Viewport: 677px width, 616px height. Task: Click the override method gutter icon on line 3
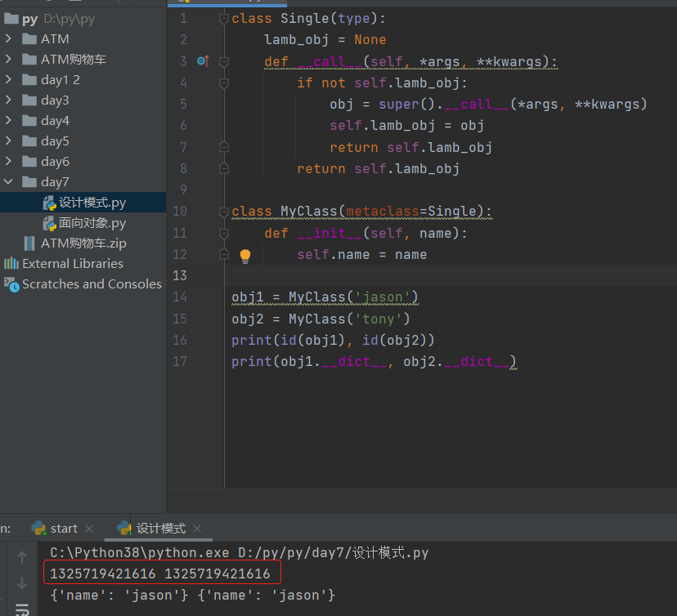[203, 61]
